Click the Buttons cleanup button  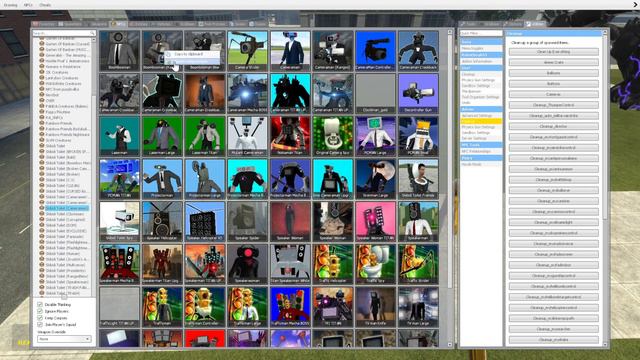(x=553, y=84)
